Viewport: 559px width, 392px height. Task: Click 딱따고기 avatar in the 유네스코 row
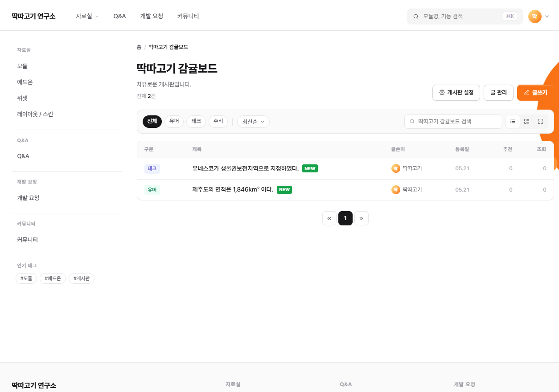click(x=396, y=168)
